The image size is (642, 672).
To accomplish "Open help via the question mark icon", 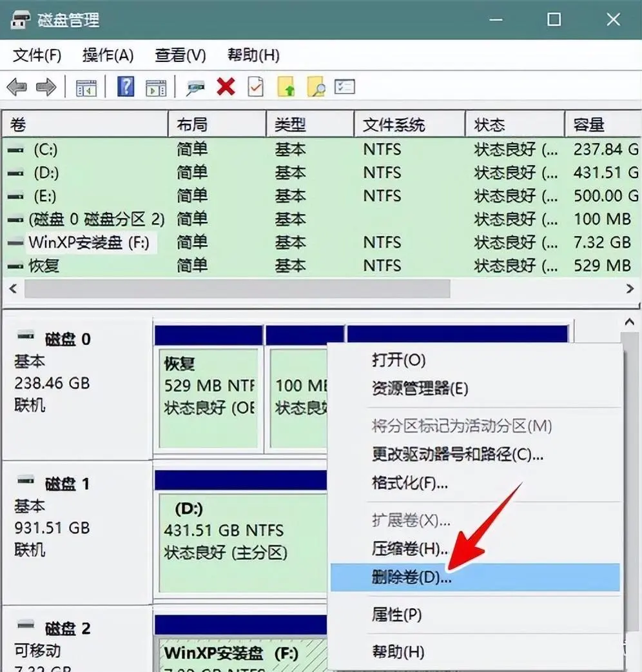I will 125,86.
